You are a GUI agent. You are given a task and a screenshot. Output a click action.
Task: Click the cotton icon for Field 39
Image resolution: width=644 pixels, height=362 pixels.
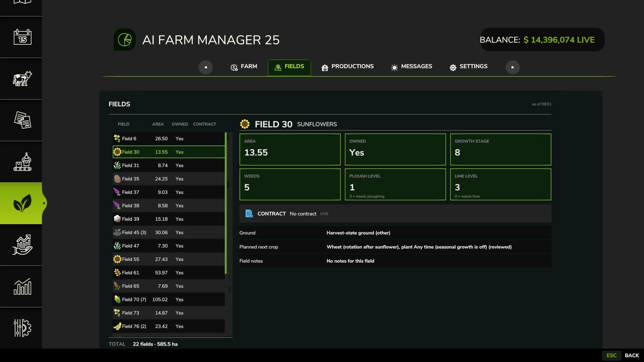pos(117,219)
